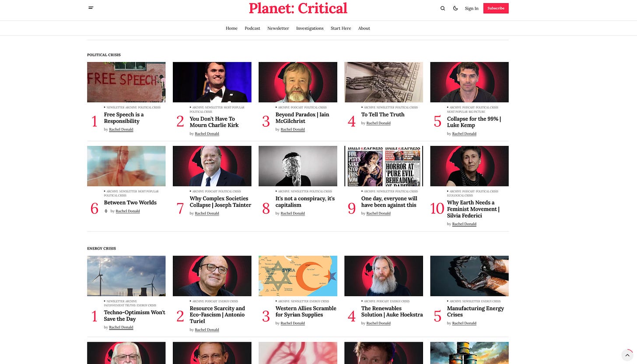637x364 pixels.
Task: Open the Iain McGilchrist portrait thumbnail
Action: pyautogui.click(x=298, y=82)
